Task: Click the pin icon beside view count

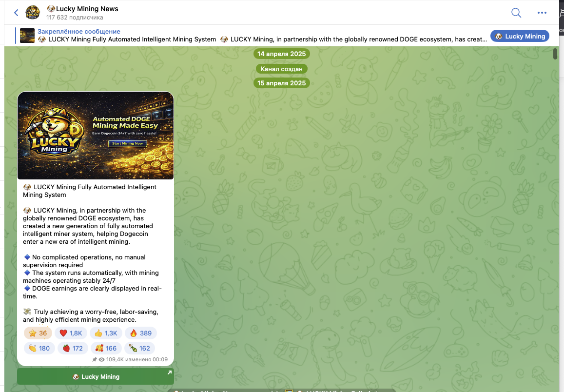Action: pos(95,359)
